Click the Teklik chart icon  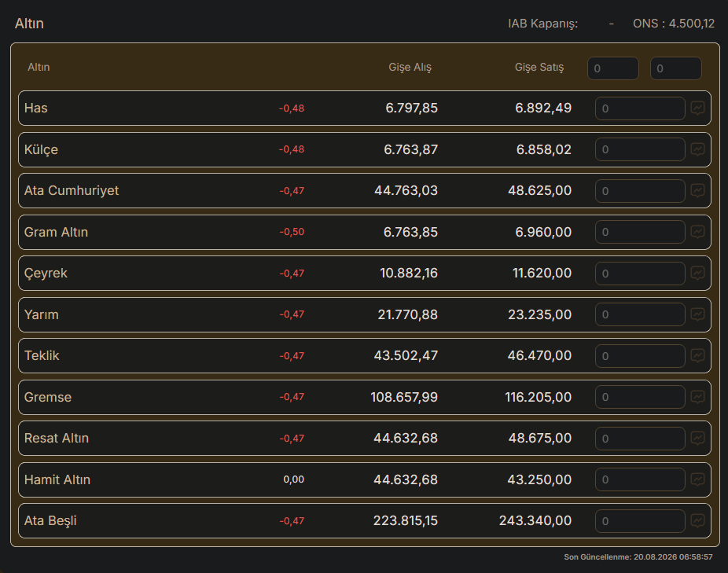pos(697,356)
